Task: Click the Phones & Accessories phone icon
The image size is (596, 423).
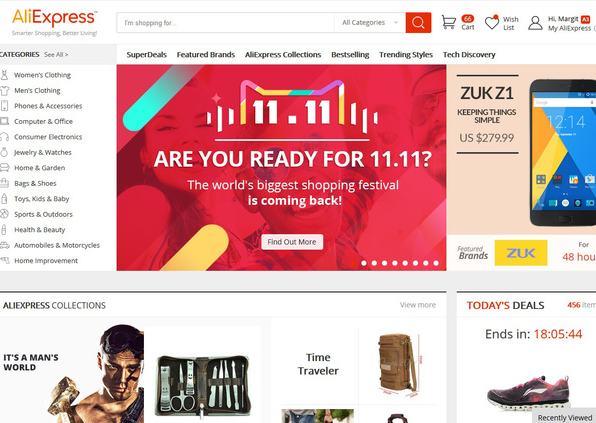Action: click(x=4, y=106)
